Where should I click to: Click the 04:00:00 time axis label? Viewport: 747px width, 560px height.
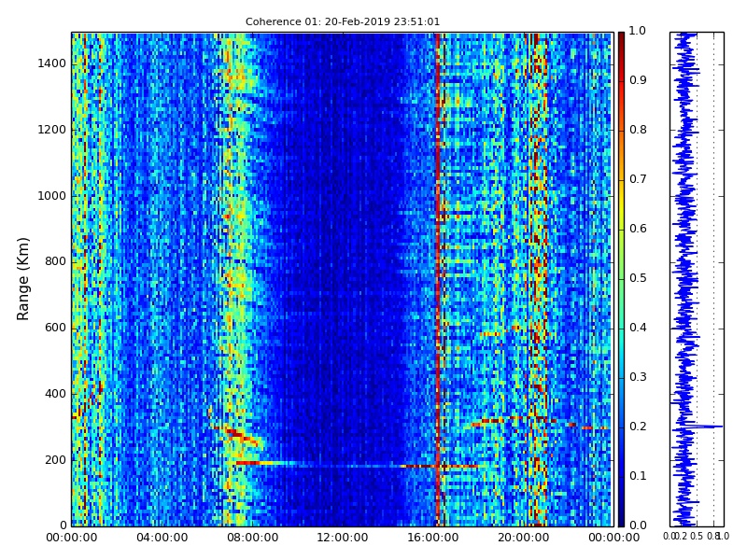coord(162,539)
